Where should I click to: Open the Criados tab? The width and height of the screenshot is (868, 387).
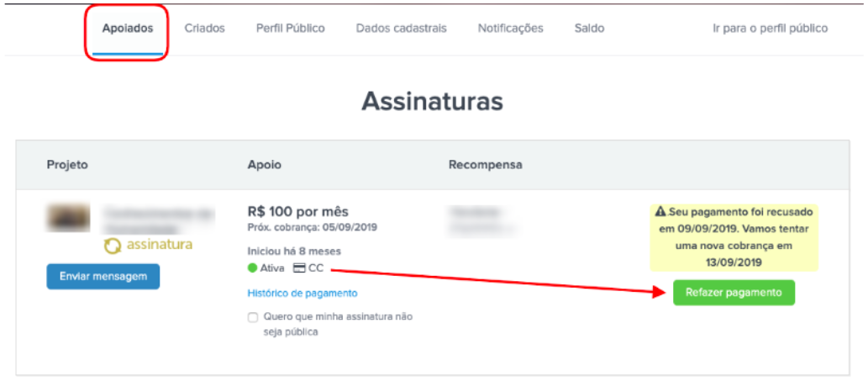tap(205, 29)
